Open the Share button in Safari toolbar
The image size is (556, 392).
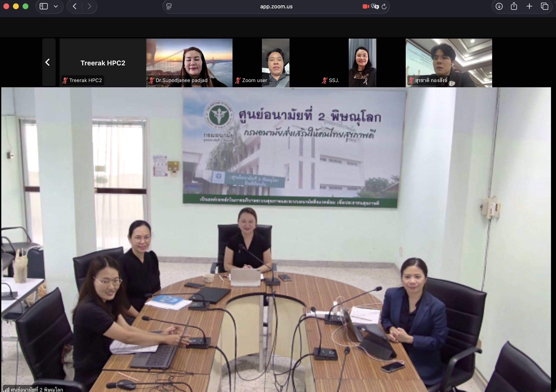(514, 6)
